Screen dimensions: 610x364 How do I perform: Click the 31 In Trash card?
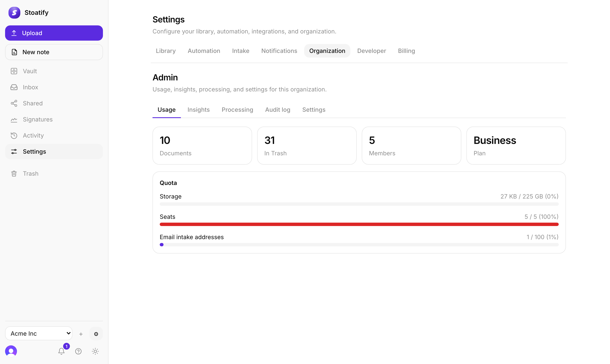(307, 145)
